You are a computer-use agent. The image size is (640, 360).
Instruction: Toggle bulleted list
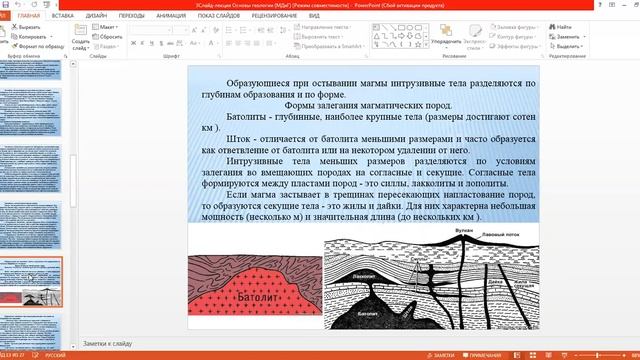(230, 30)
